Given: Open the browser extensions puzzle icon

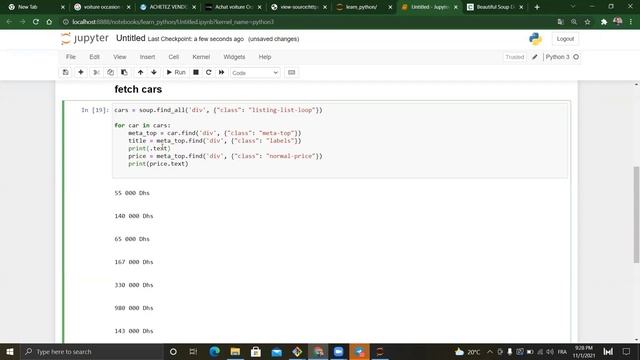Looking at the screenshot, I should click(604, 22).
